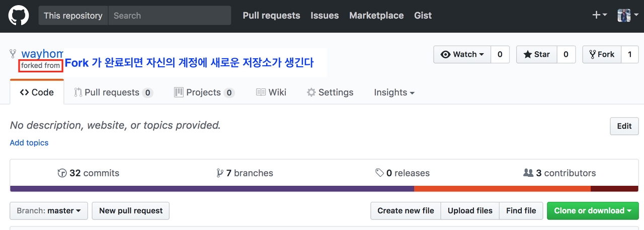View the 0 releases page
This screenshot has height=230, width=644.
point(403,173)
